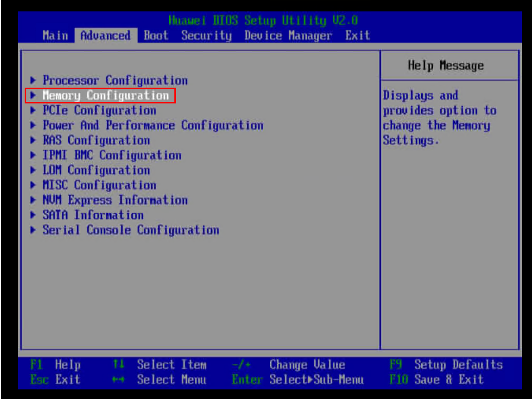Open IPMI BMC Configuration
This screenshot has height=399, width=532.
(106, 155)
